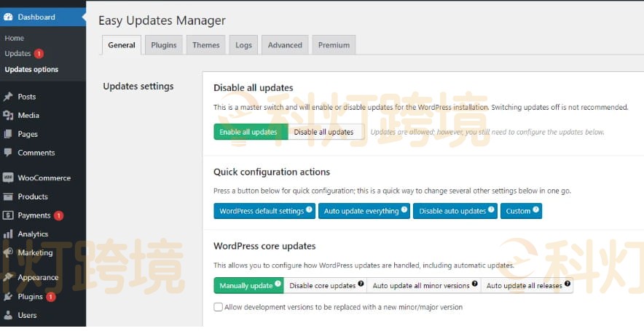Click help icon on Disable auto updates
The width and height of the screenshot is (644, 331).
pos(491,210)
